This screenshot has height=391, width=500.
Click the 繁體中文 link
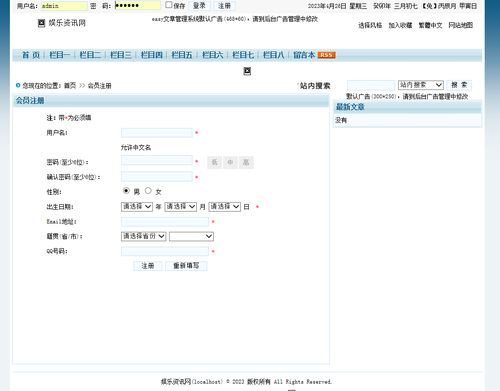click(x=430, y=25)
